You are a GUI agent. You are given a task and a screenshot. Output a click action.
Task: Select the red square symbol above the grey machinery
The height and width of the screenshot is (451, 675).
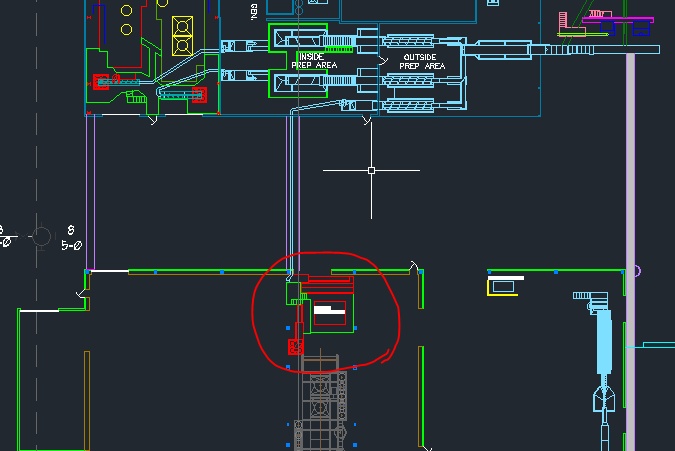(296, 347)
